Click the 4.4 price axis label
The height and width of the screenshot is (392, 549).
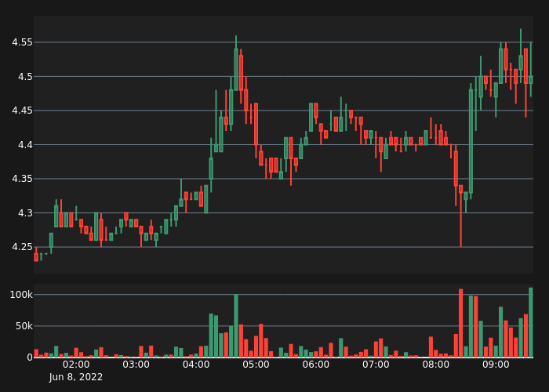25,144
